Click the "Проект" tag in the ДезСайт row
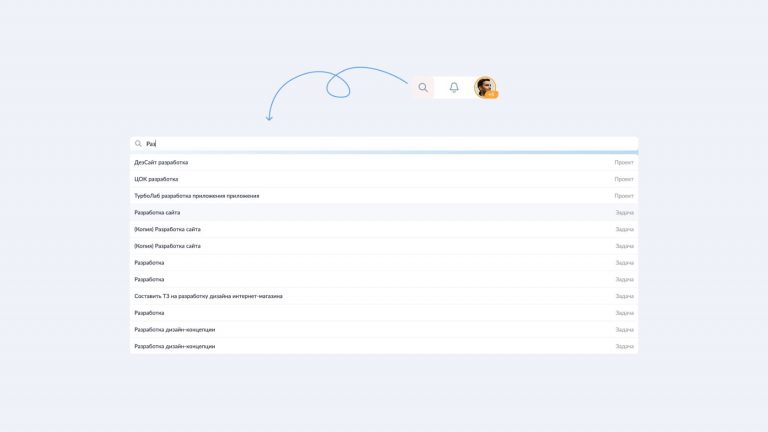Viewport: 768px width, 432px height. (624, 163)
